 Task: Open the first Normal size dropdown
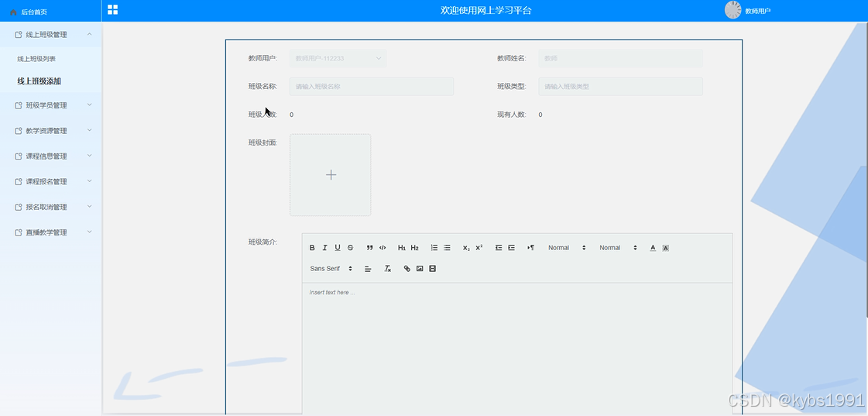pyautogui.click(x=566, y=248)
